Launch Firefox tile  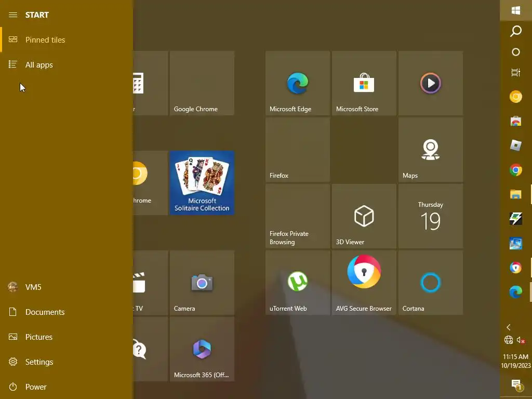click(x=298, y=150)
